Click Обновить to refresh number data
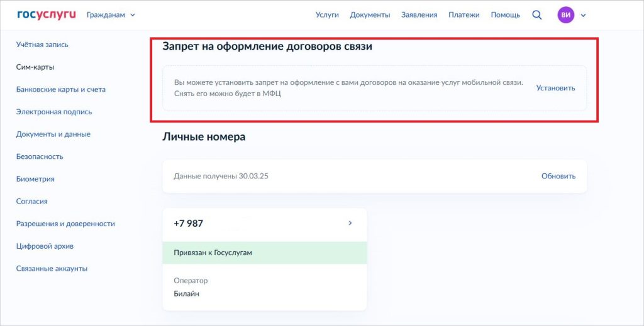The width and height of the screenshot is (644, 326). 558,176
